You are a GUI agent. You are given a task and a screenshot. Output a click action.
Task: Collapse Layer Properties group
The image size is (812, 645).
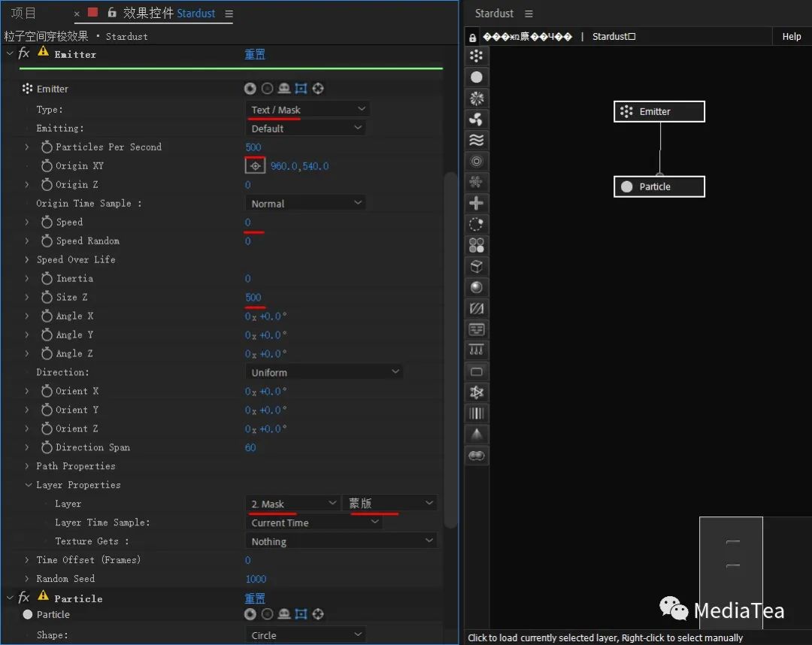28,485
